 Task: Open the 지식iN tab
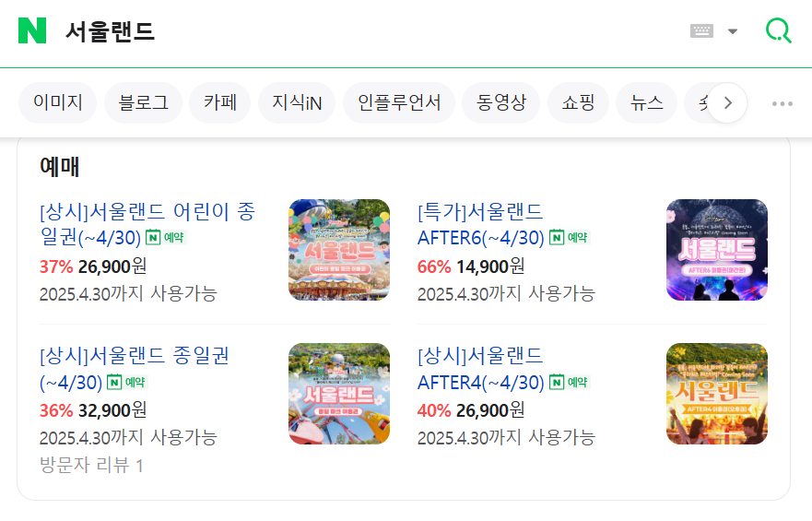(297, 102)
